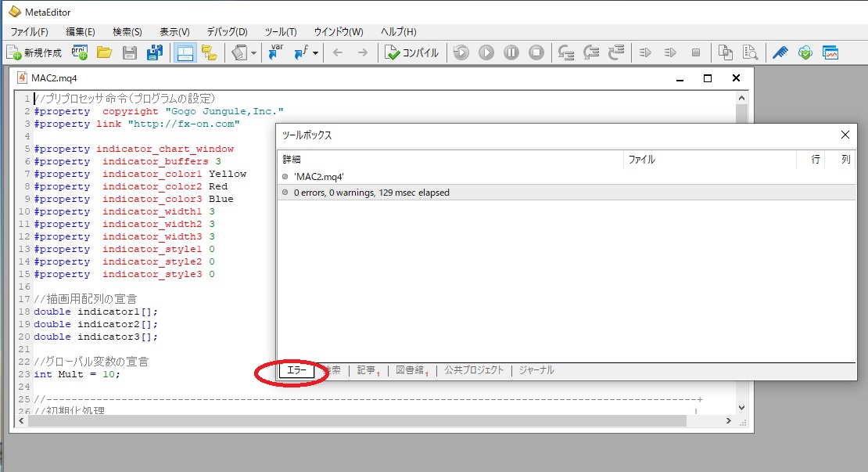The image size is (868, 472).
Task: Expand the function list dropdown arrow
Action: (315, 53)
